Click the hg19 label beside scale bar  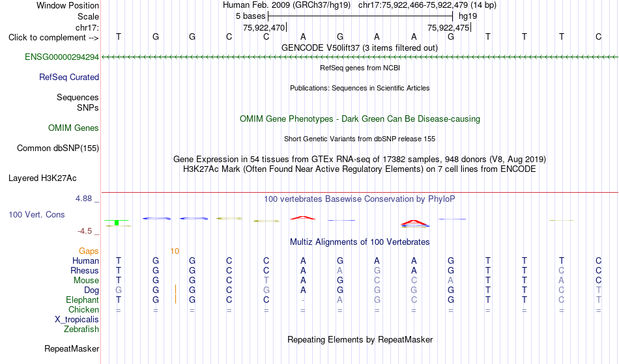coord(468,16)
